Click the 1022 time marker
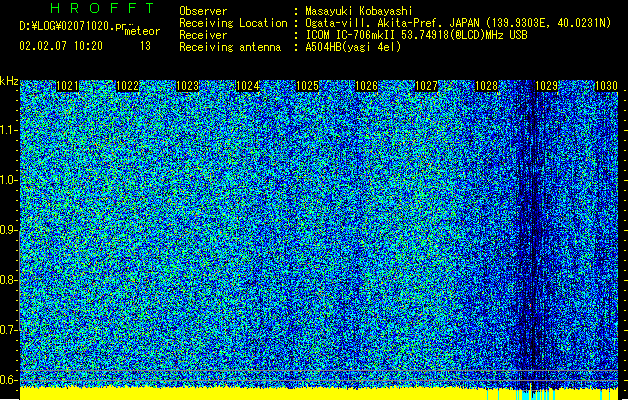Viewport: 629px width, 400px height. tap(127, 86)
